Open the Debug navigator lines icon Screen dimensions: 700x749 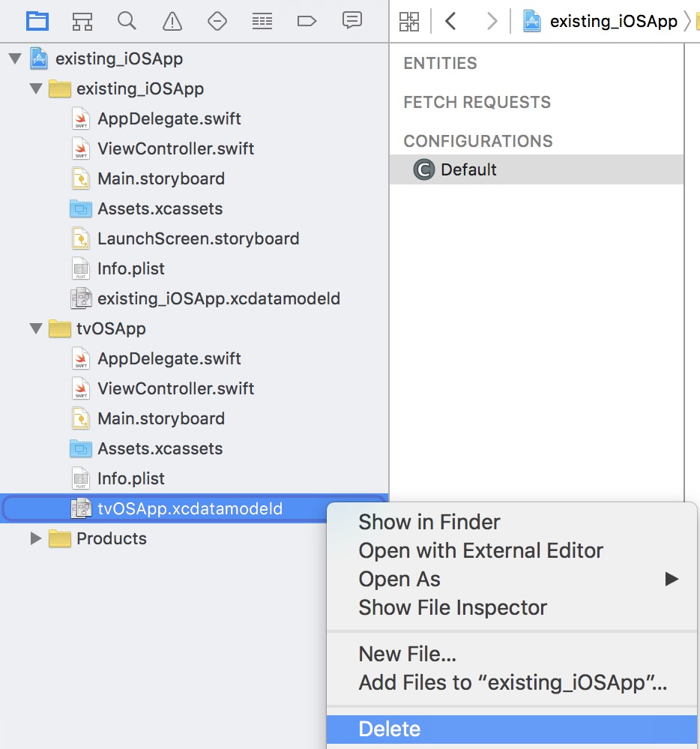pos(262,22)
